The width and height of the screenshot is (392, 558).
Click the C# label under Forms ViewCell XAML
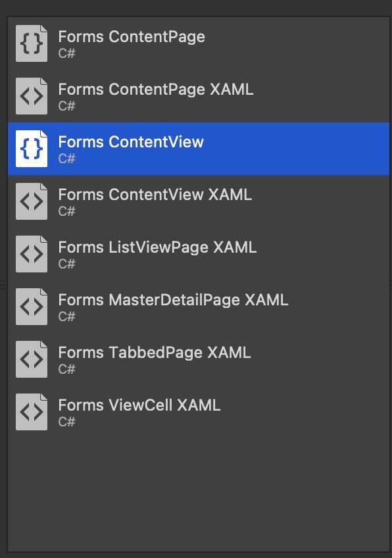(x=66, y=422)
